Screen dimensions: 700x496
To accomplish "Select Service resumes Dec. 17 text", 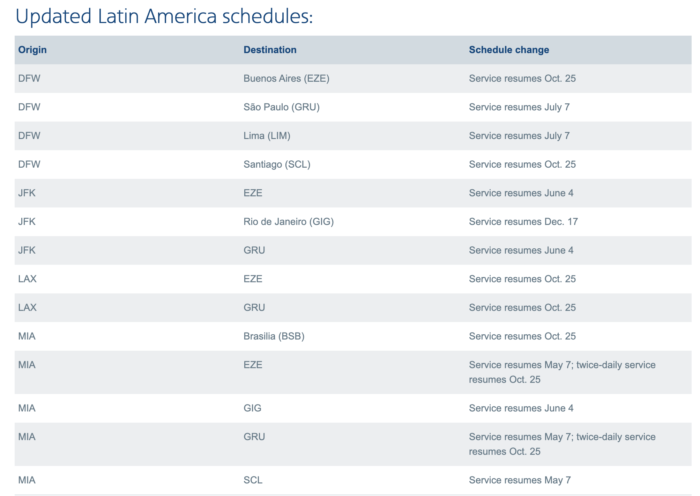I will [523, 221].
